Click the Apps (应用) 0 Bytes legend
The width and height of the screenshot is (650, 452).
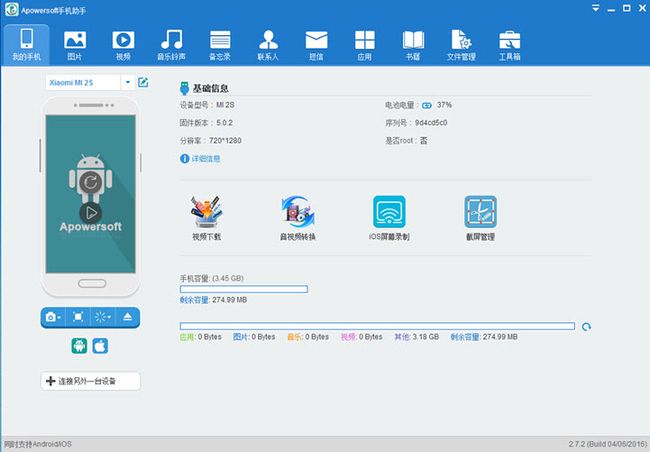pyautogui.click(x=201, y=337)
